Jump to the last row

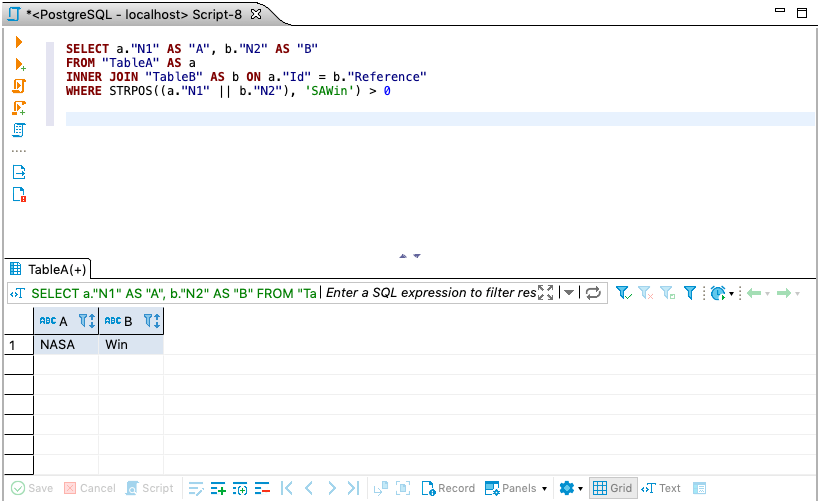point(353,488)
